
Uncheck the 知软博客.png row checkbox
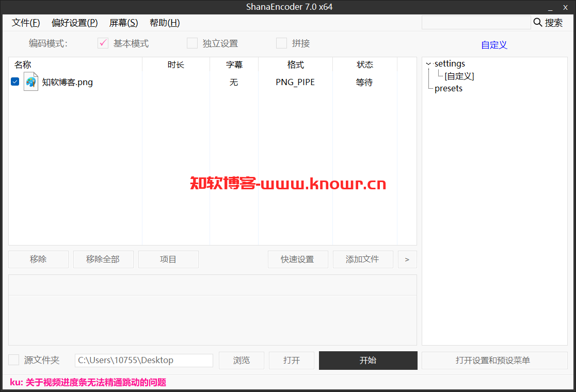click(x=15, y=81)
